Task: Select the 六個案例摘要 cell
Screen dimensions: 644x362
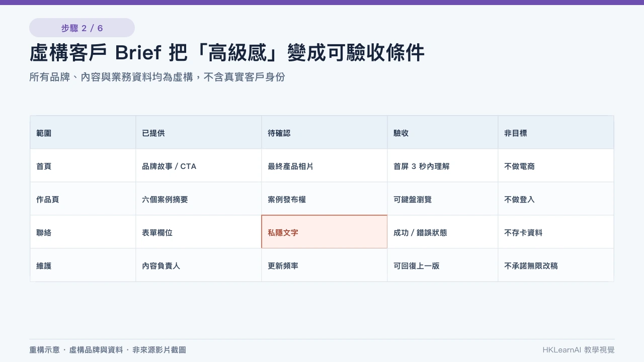Action: click(x=199, y=199)
